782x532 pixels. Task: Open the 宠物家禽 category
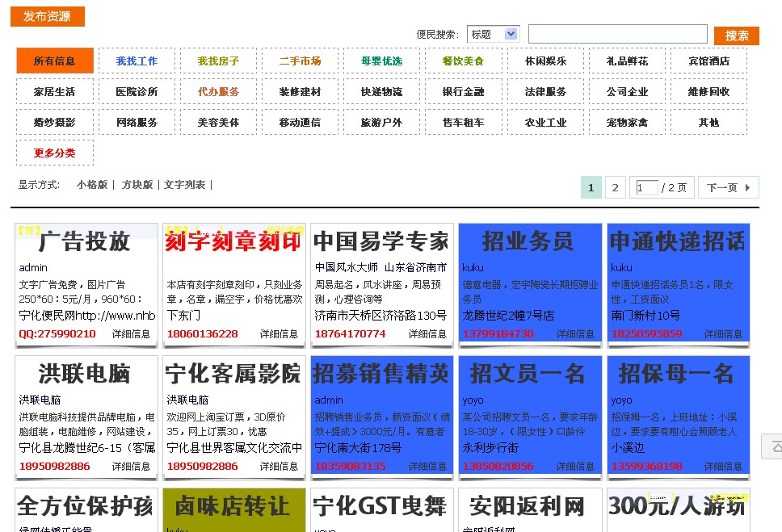627,122
